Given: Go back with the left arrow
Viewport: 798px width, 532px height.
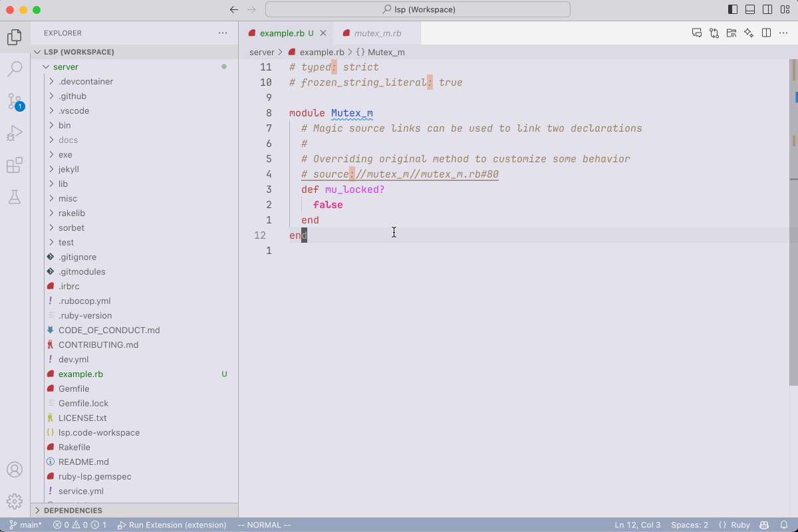Looking at the screenshot, I should coord(233,10).
